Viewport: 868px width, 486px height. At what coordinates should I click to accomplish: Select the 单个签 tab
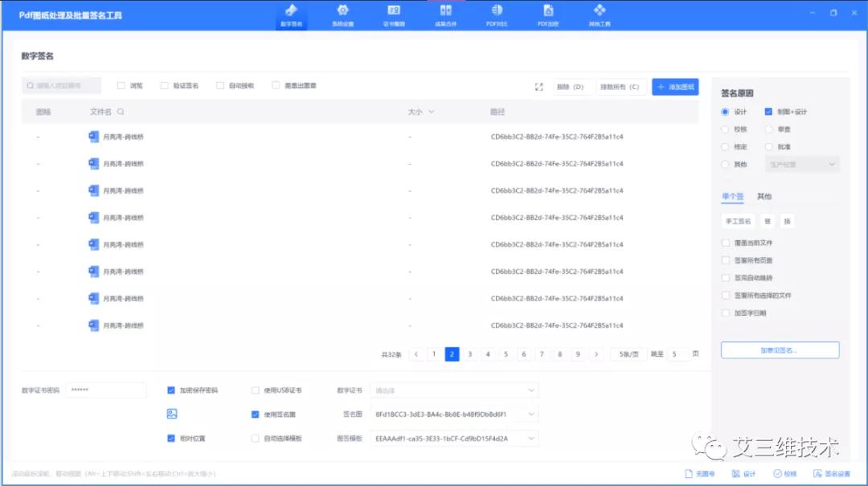point(732,195)
